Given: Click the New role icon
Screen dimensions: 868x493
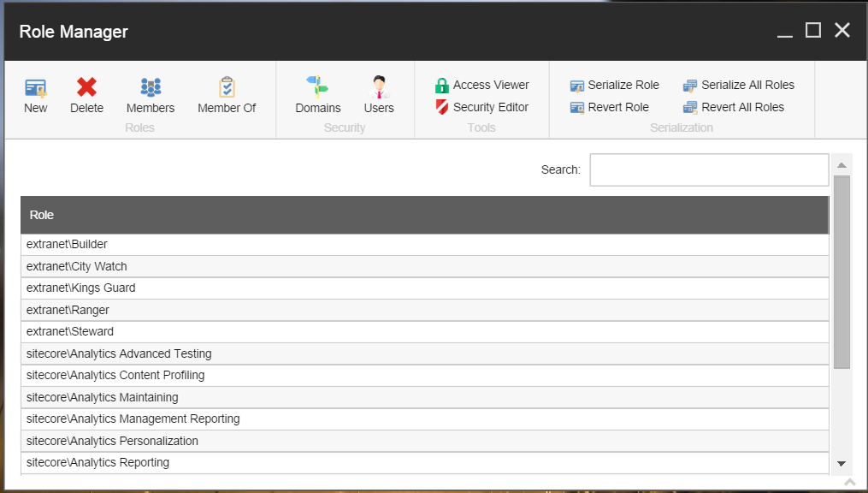Looking at the screenshot, I should [x=35, y=87].
